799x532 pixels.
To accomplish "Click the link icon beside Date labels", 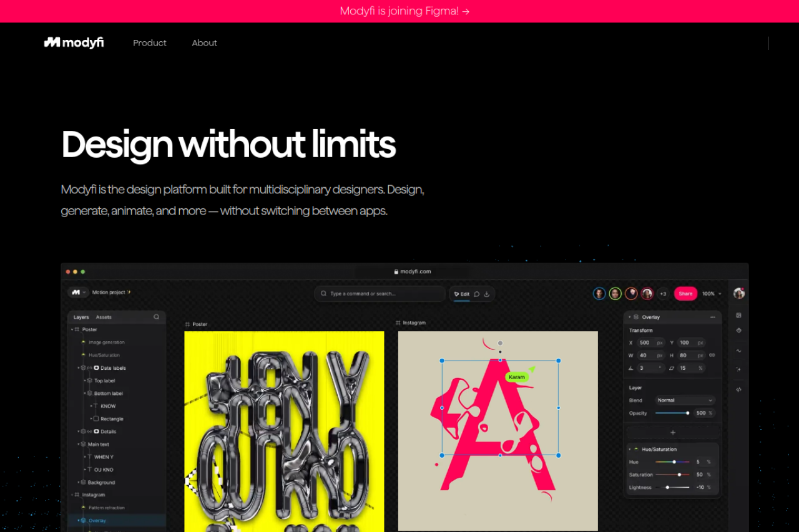I will click(x=90, y=368).
